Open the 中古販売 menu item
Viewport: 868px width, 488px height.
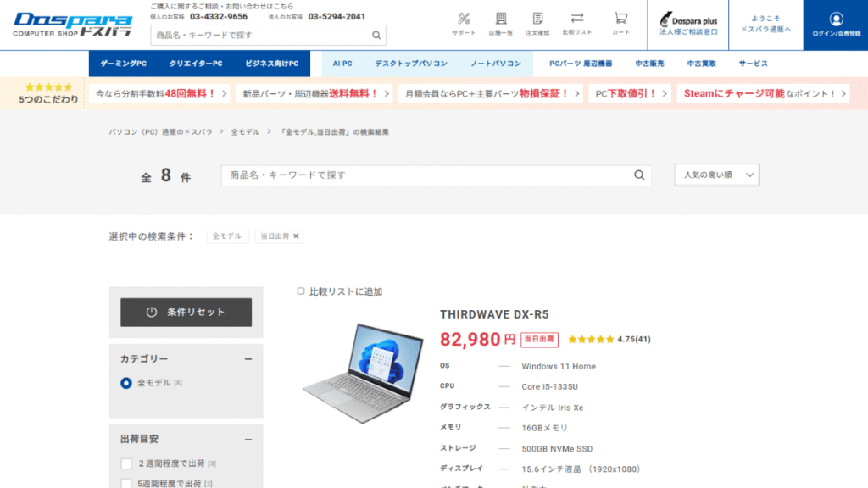649,64
